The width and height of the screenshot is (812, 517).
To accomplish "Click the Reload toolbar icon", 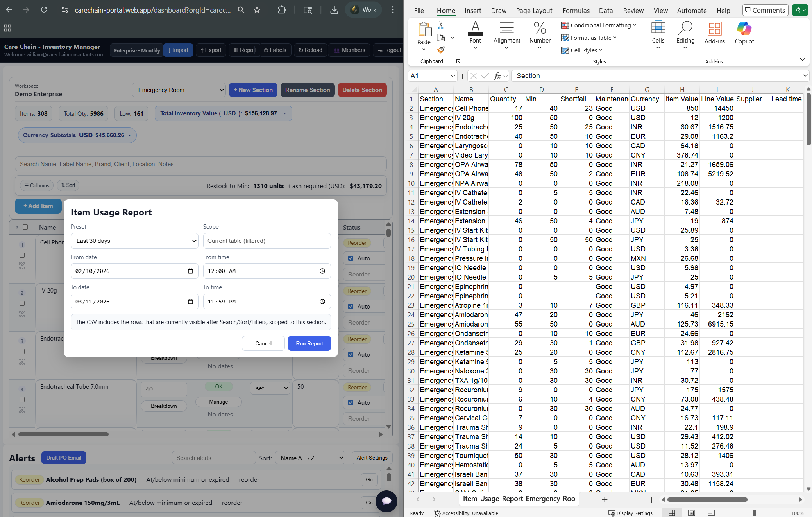I will [310, 50].
